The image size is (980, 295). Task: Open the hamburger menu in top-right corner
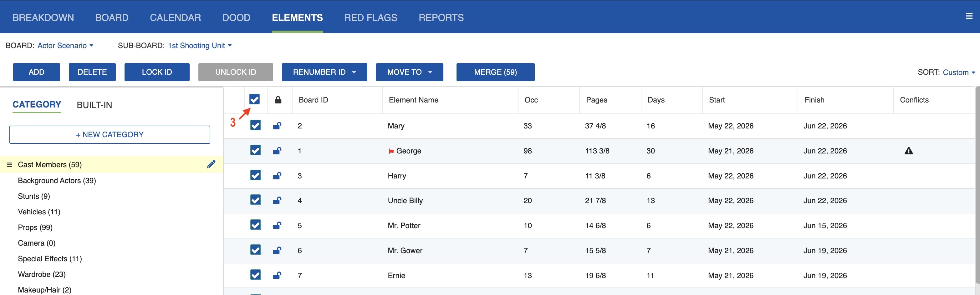[969, 16]
